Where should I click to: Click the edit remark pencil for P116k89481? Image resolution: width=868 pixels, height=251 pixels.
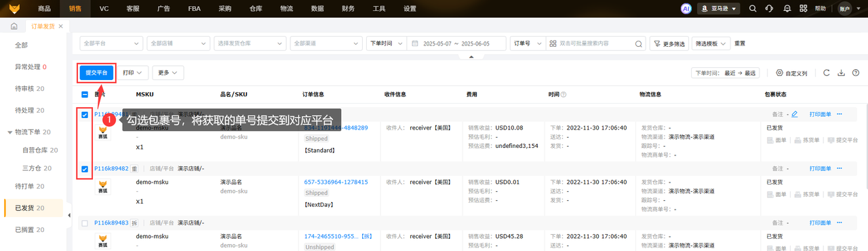pos(794,114)
